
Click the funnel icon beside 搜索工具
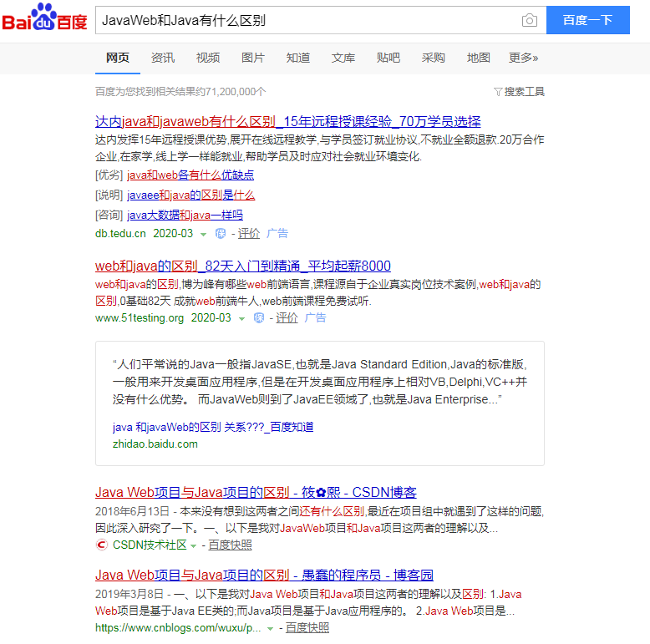(498, 92)
